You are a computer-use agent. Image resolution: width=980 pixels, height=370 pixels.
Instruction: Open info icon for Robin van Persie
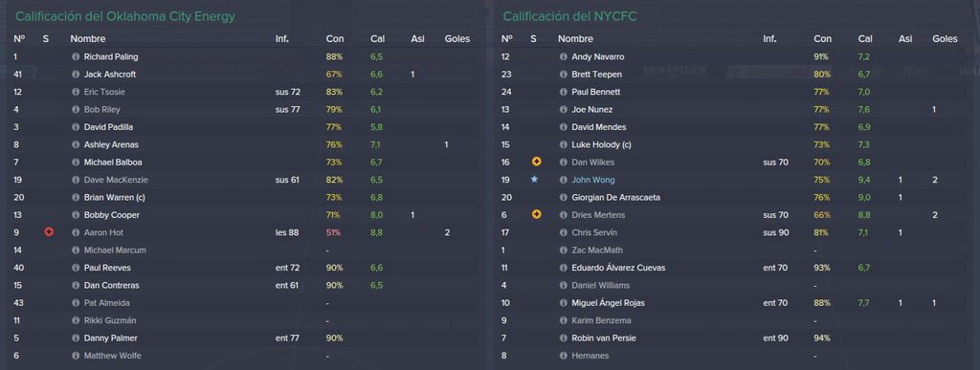[x=563, y=338]
